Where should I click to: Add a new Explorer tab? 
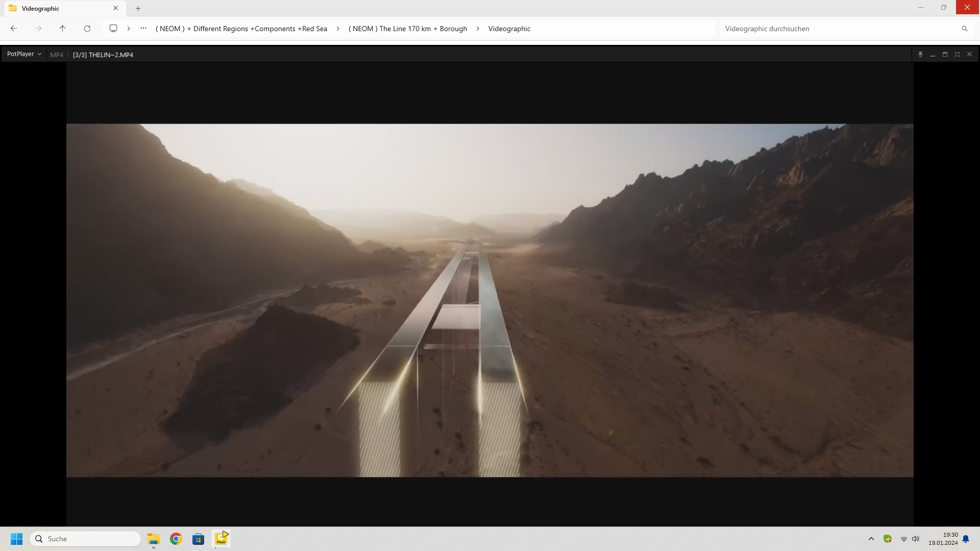(x=138, y=8)
